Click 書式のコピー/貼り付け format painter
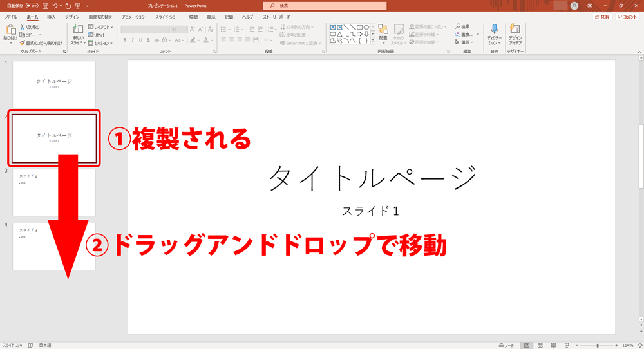Screen dimensions: 644x349 click(41, 43)
